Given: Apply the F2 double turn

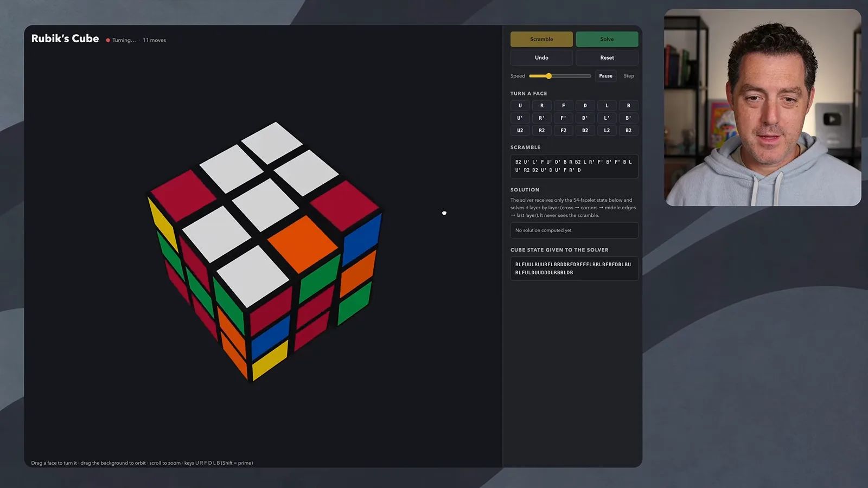Looking at the screenshot, I should click(x=563, y=130).
